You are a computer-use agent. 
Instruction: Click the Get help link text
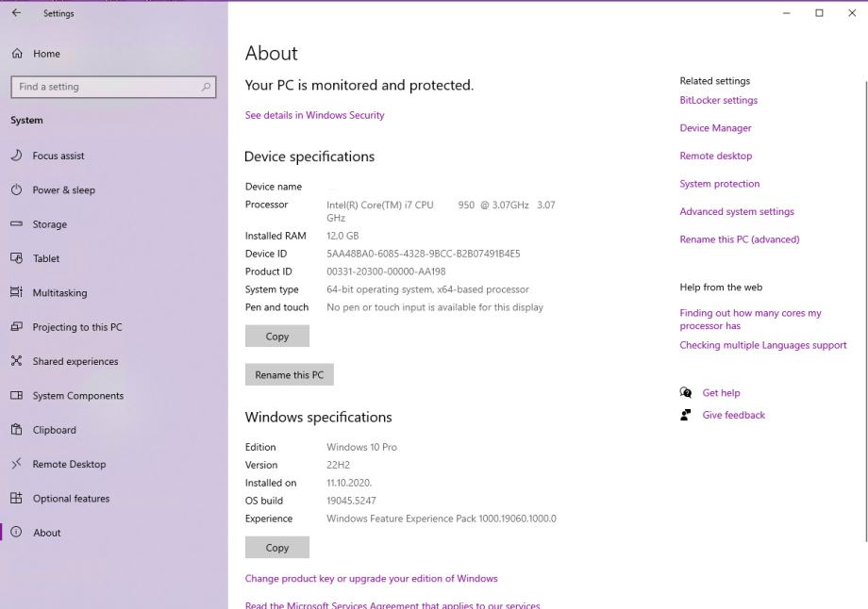pos(722,393)
